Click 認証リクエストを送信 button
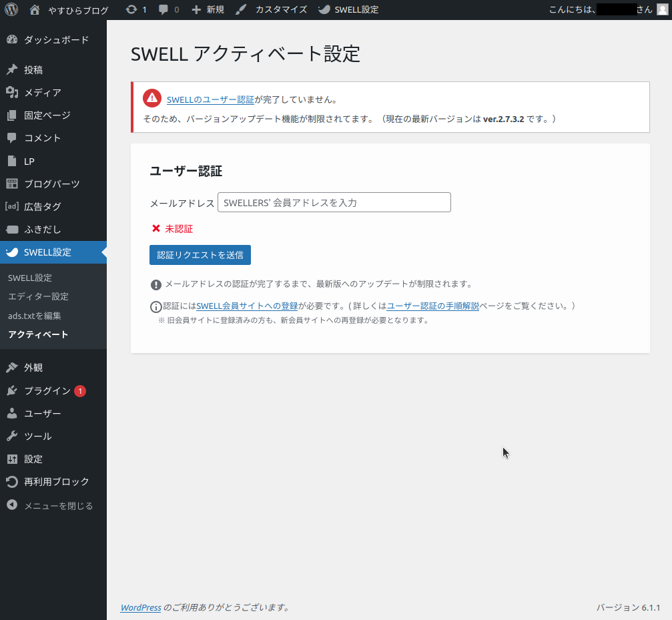Image resolution: width=672 pixels, height=620 pixels. [200, 255]
